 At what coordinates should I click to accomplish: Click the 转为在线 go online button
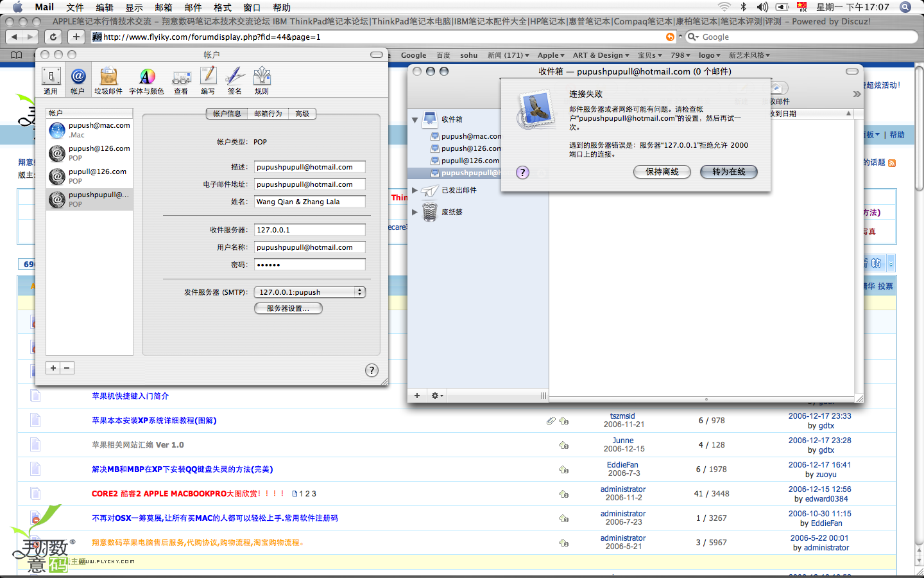coord(729,172)
